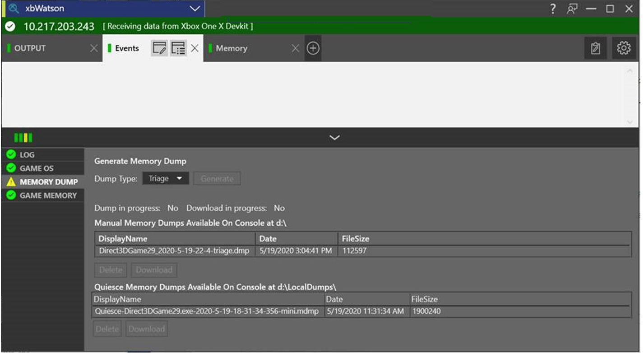Click Download under quiesce memory dumps
The height and width of the screenshot is (353, 644).
pyautogui.click(x=146, y=329)
